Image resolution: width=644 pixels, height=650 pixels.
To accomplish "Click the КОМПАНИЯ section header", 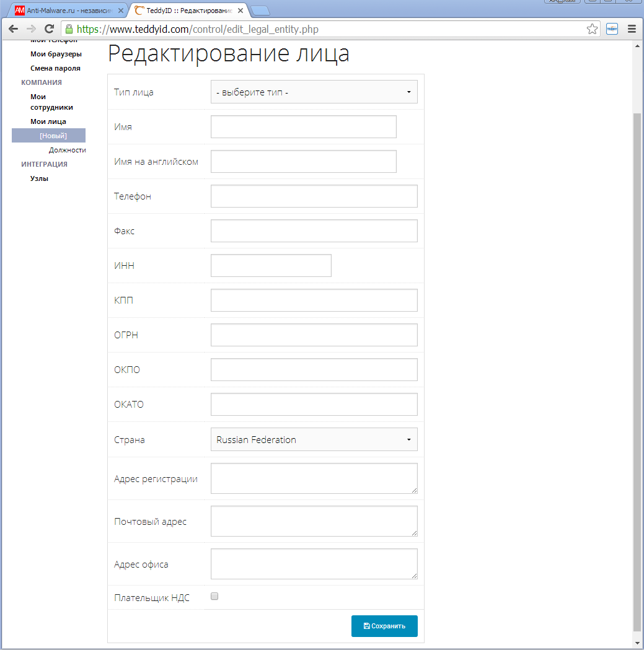I will [x=42, y=82].
